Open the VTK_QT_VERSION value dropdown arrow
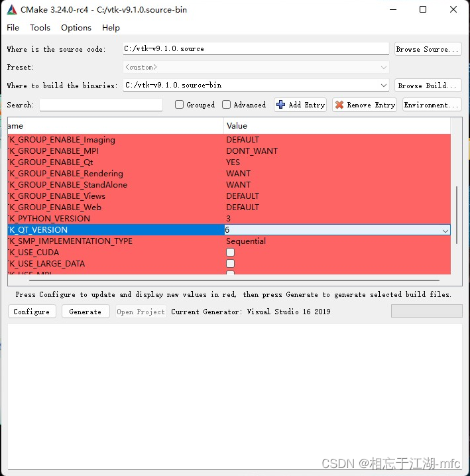The width and height of the screenshot is (470, 476). tap(445, 231)
